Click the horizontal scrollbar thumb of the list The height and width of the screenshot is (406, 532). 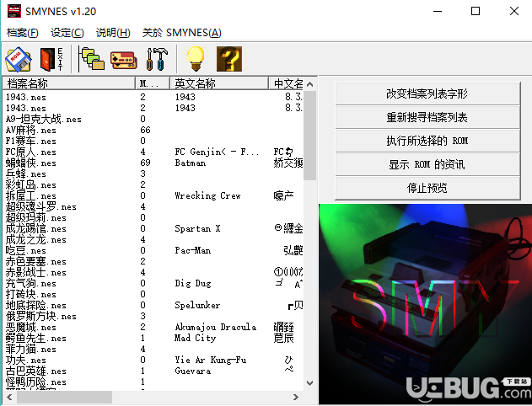64,397
